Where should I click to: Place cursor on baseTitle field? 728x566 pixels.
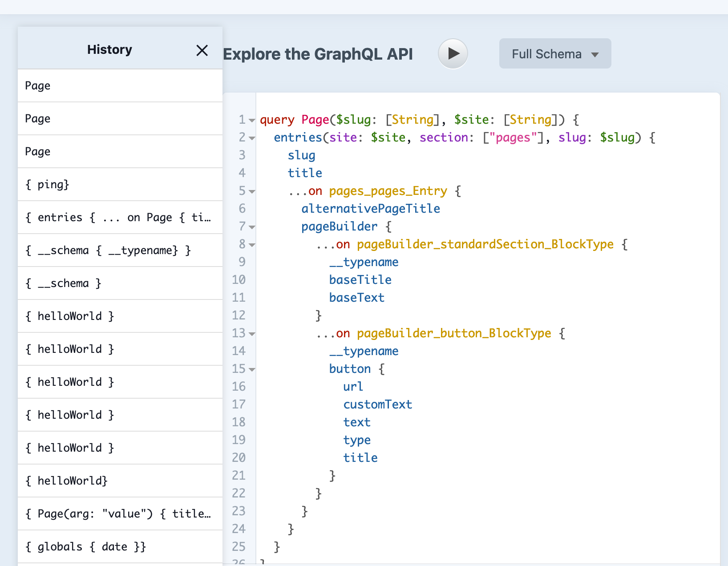tap(360, 280)
